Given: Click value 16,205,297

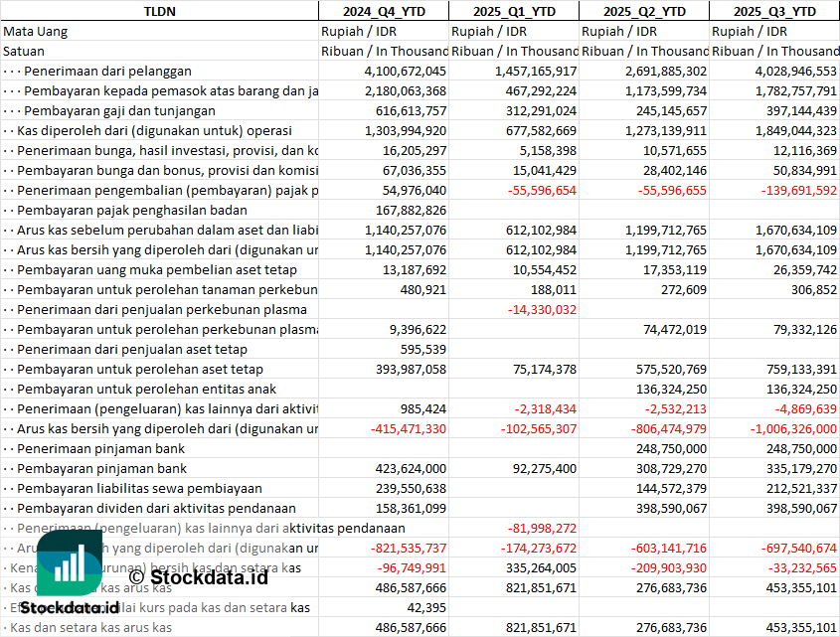Looking at the screenshot, I should (415, 150).
